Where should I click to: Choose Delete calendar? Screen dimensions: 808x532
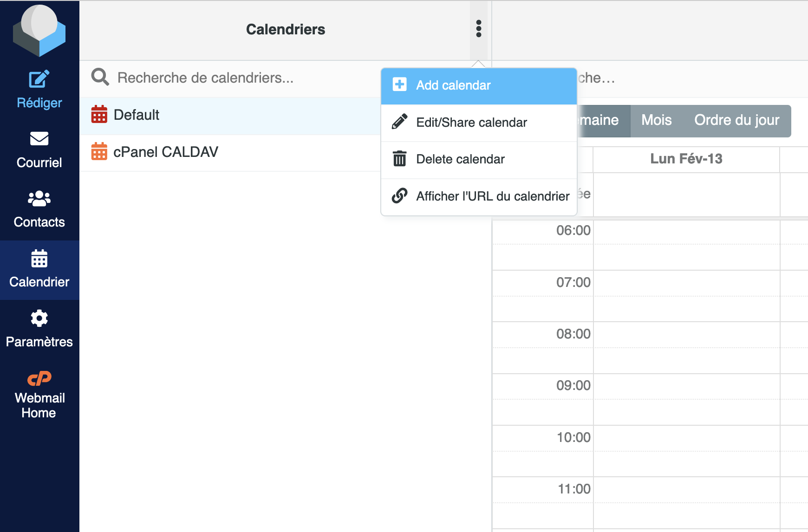(x=479, y=159)
